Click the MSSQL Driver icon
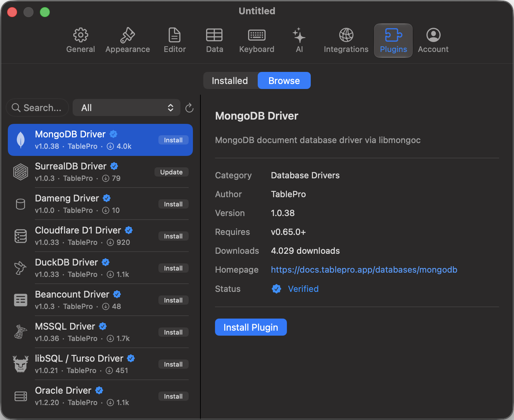 21,332
